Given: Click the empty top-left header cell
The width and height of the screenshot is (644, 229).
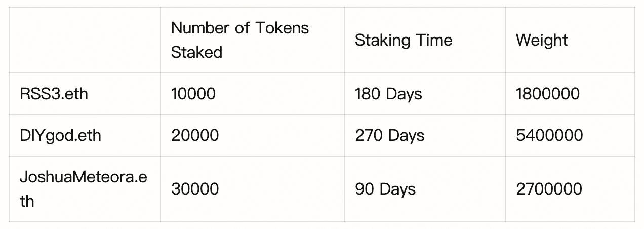Looking at the screenshot, I should tap(85, 40).
